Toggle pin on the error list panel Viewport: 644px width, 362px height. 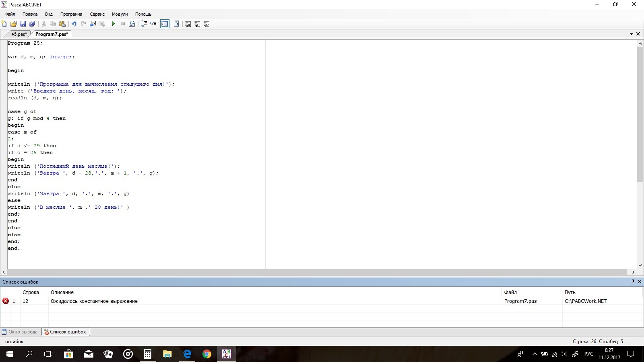633,282
